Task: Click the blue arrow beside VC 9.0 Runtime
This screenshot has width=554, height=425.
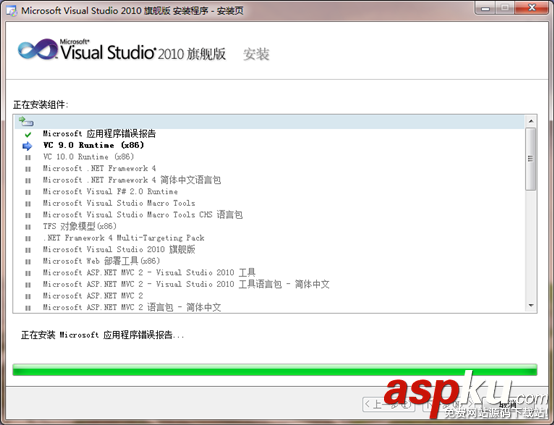Action: pyautogui.click(x=27, y=146)
